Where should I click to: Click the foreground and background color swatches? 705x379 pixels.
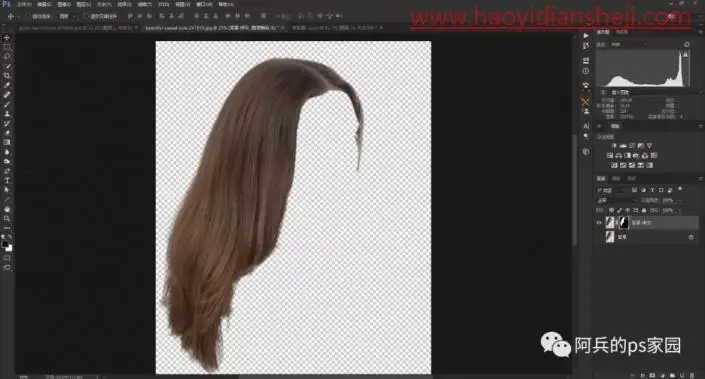(7, 246)
